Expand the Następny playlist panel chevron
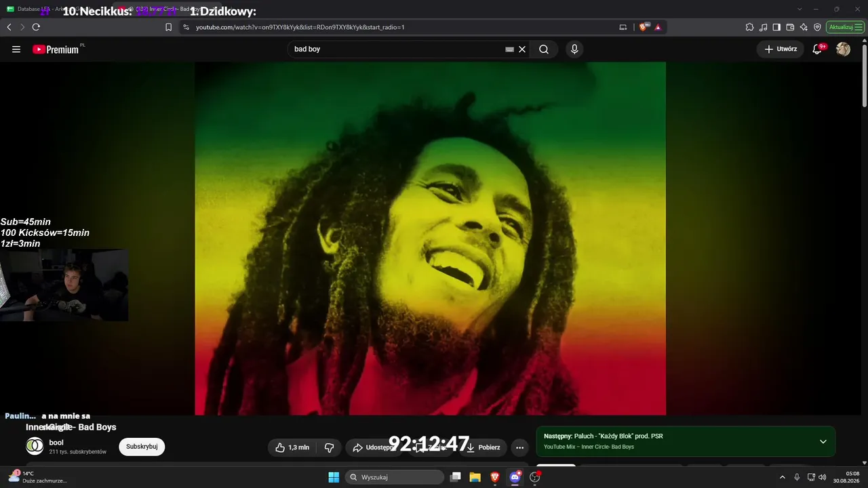Screen dimensions: 868x488 point(823,442)
